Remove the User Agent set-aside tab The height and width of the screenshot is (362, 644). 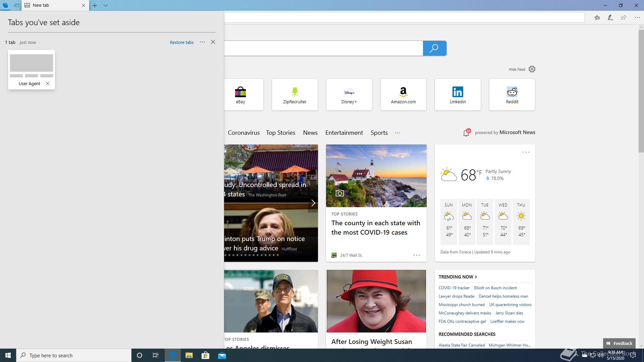pyautogui.click(x=48, y=83)
